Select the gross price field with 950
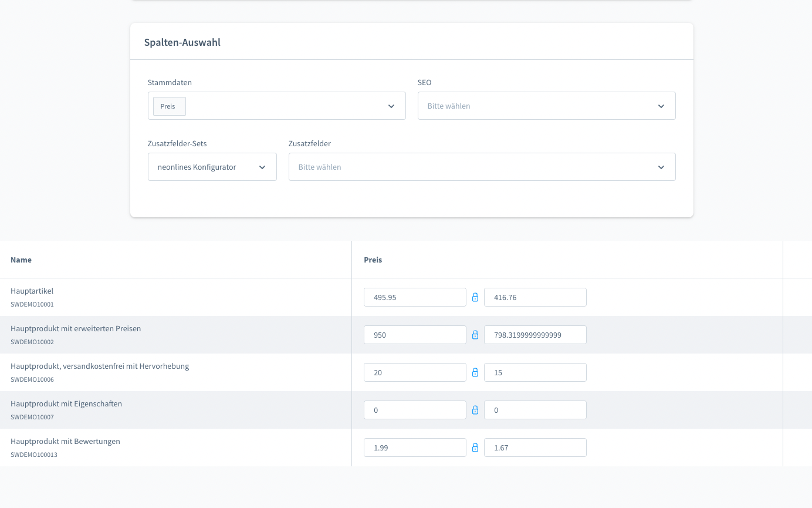The height and width of the screenshot is (508, 812). pyautogui.click(x=415, y=335)
